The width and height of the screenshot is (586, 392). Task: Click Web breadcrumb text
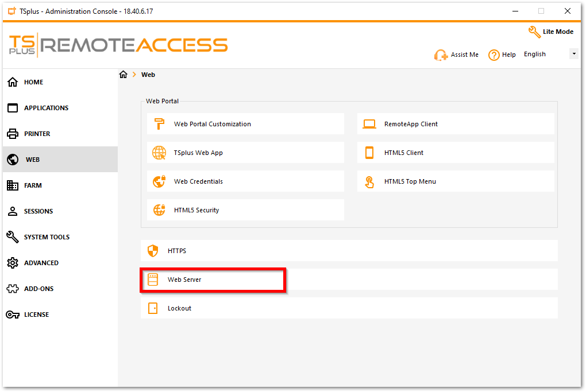pos(148,75)
